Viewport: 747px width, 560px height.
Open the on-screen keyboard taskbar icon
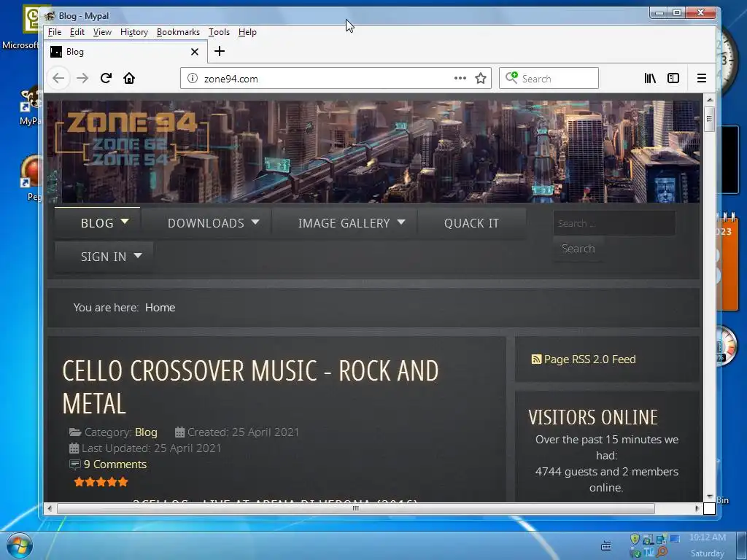(606, 545)
